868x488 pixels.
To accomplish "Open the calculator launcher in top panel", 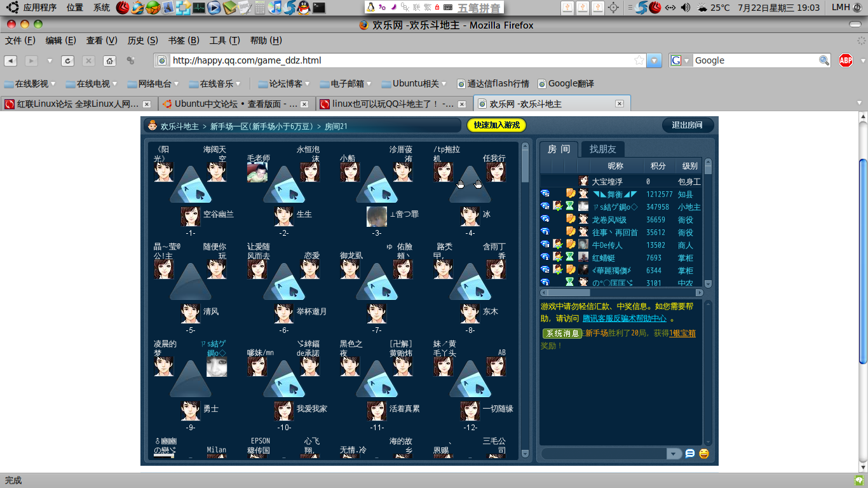I will pos(260,8).
